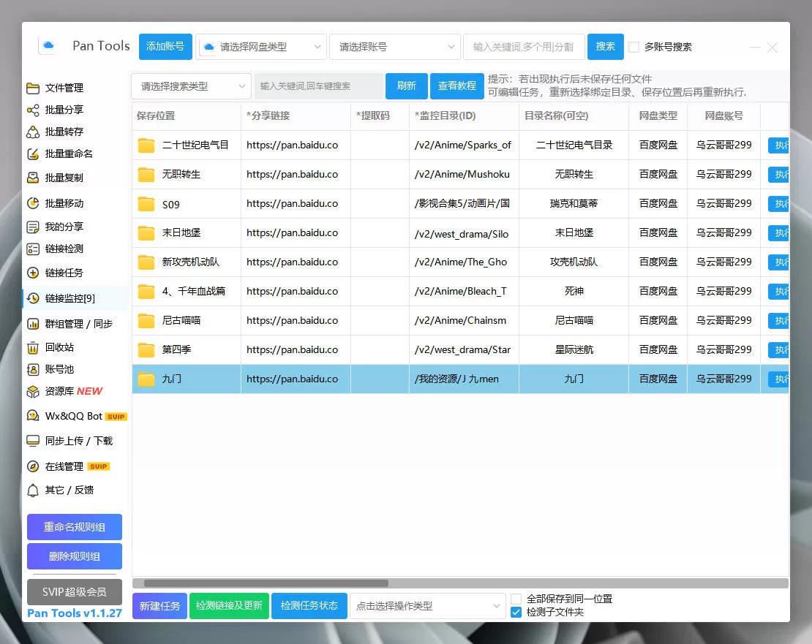Click the 账号池 account icon
Image resolution: width=812 pixels, height=644 pixels.
(x=33, y=369)
